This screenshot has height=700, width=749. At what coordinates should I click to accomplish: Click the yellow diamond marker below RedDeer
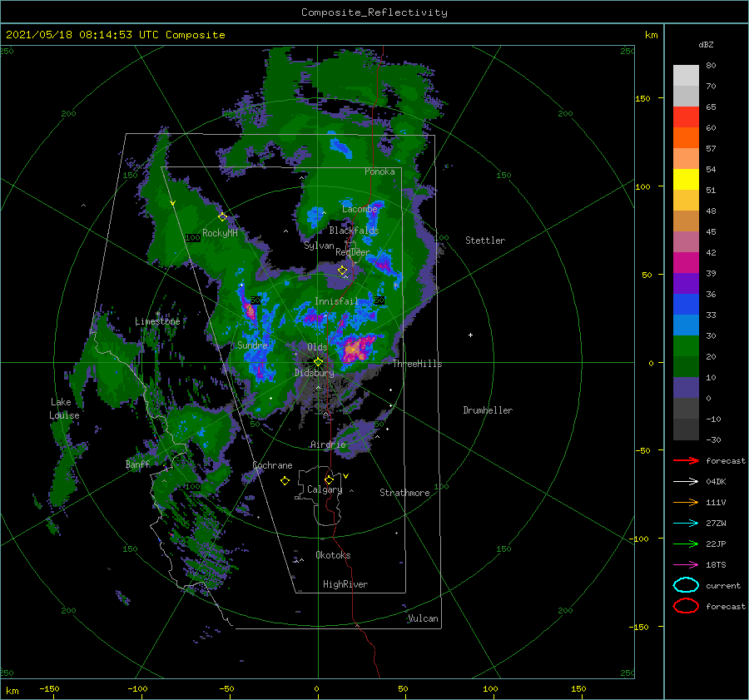(x=342, y=271)
